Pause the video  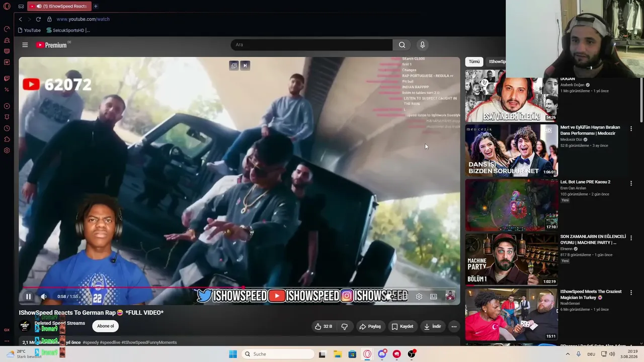29,297
